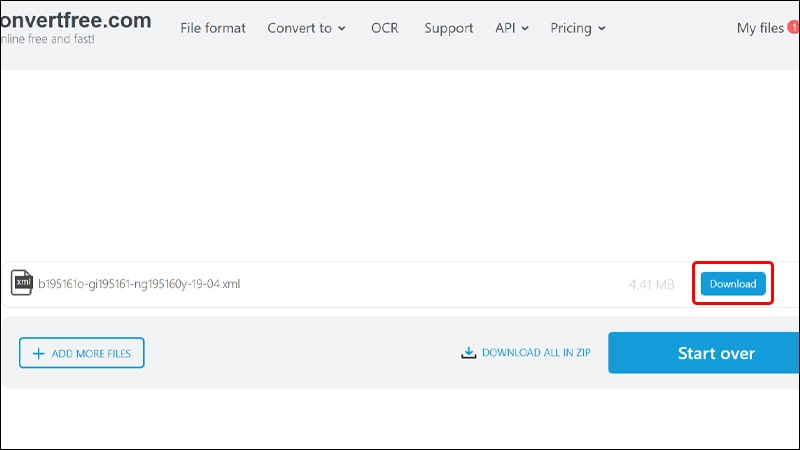Click the 4.41 MB file size
The width and height of the screenshot is (800, 450).
coord(652,284)
